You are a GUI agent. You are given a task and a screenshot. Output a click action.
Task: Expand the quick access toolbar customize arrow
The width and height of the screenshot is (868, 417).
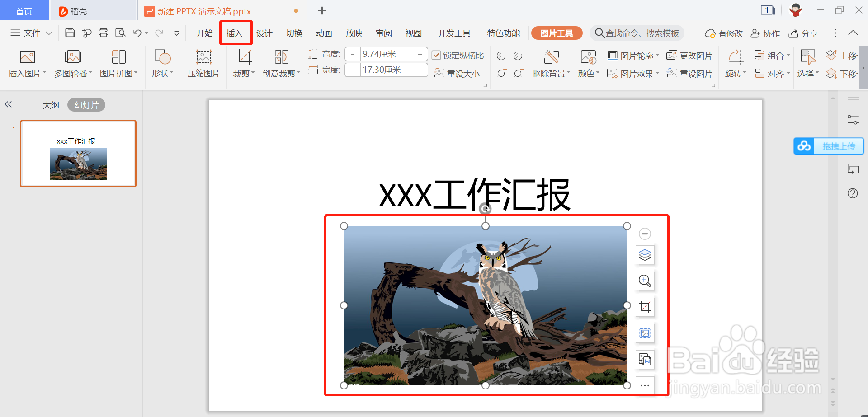pos(177,33)
